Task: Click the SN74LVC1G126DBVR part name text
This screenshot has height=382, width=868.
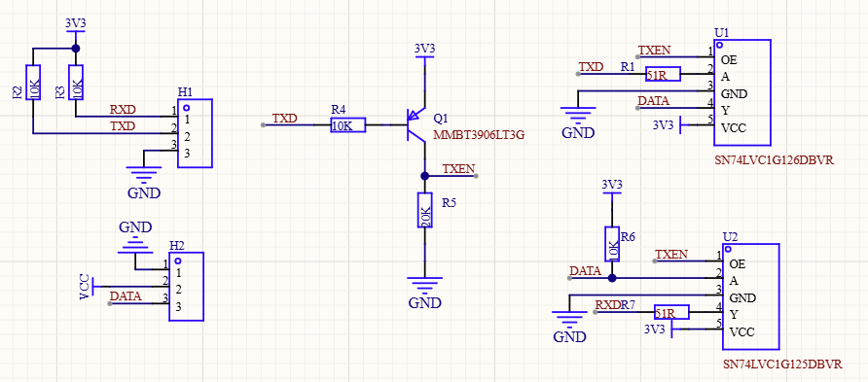Action: coord(775,160)
